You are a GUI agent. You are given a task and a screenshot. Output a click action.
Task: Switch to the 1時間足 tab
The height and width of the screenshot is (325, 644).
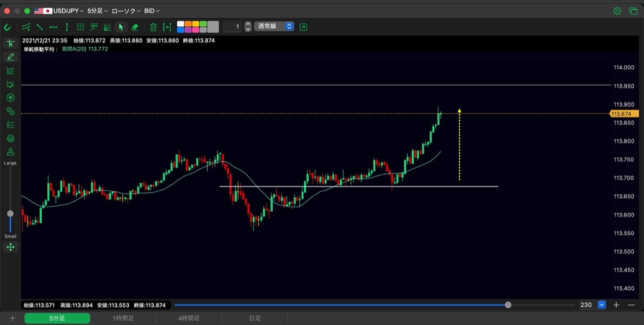(123, 319)
